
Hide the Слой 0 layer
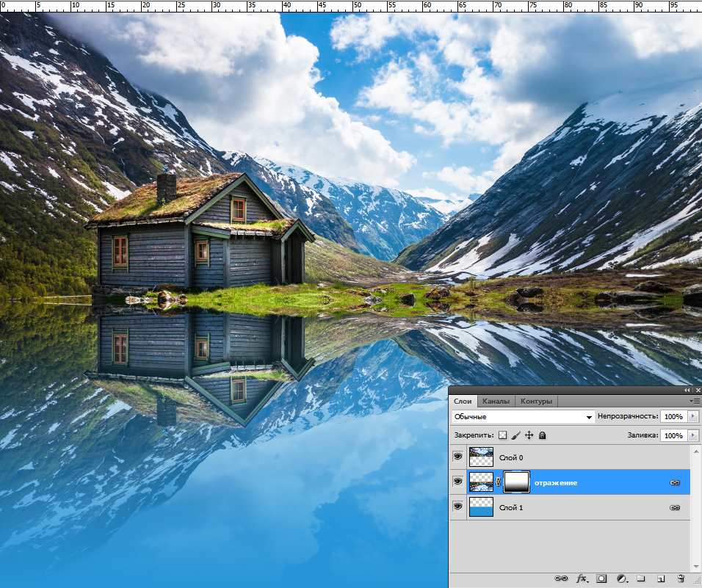click(457, 457)
